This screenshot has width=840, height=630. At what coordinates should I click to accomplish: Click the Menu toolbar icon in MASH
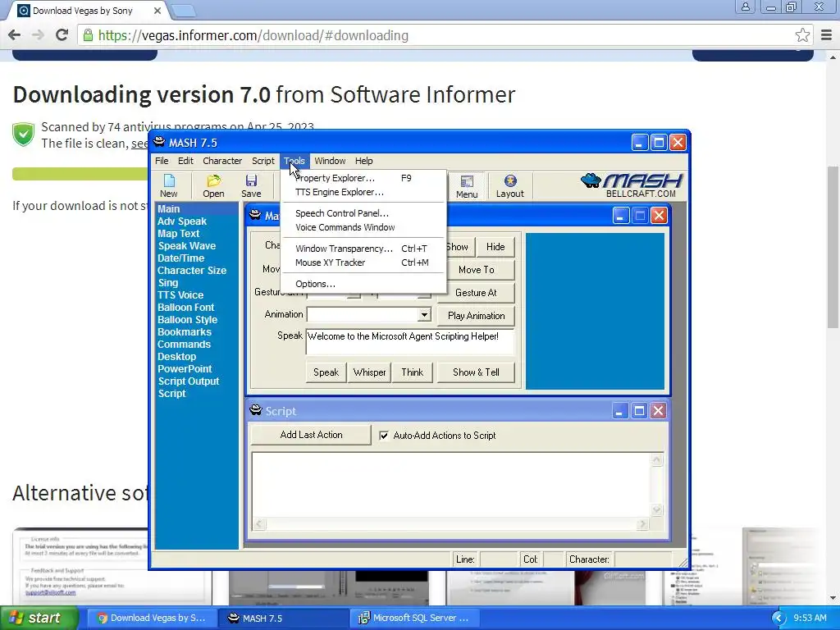point(467,186)
